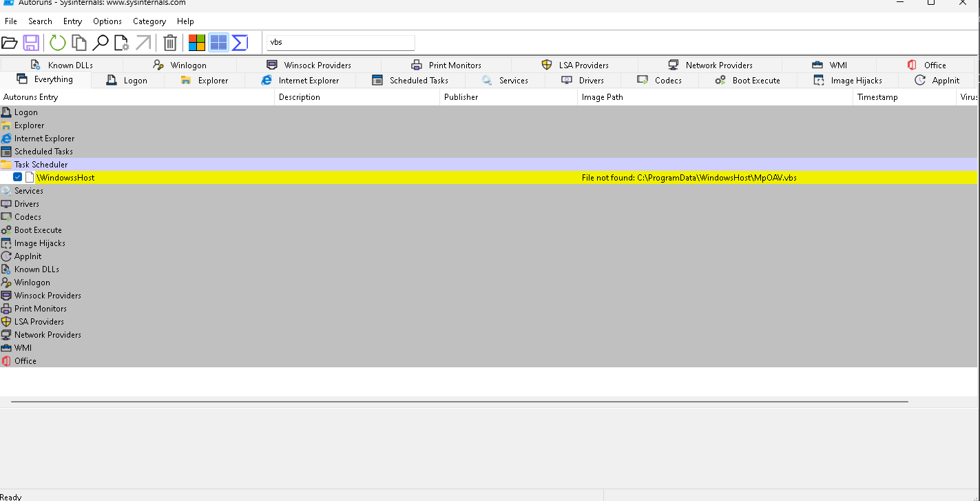Click the Copy icon in toolbar
The width and height of the screenshot is (980, 501).
tap(79, 43)
